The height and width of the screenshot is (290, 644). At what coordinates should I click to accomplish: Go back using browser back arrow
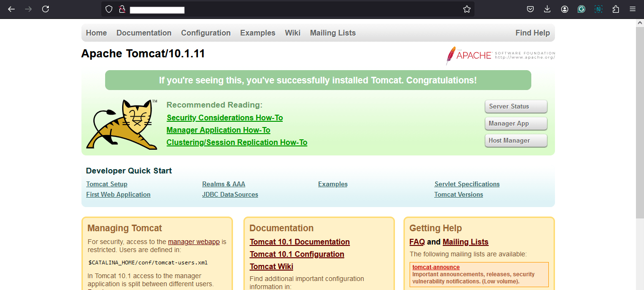11,9
